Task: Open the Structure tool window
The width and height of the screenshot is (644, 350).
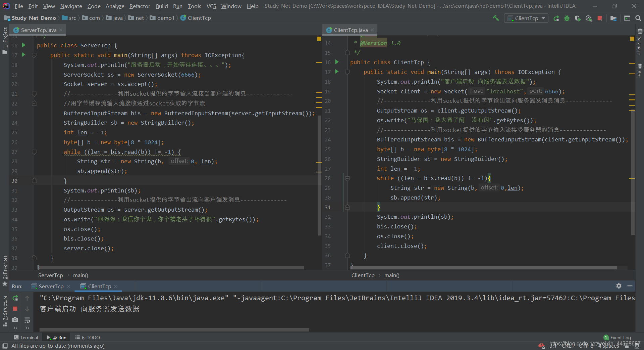Action: pos(5,311)
